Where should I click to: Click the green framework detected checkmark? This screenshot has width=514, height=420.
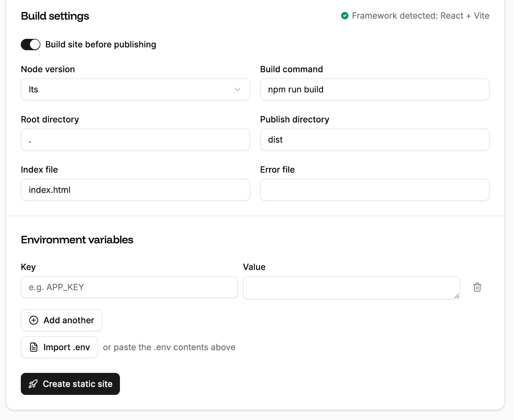[x=345, y=15]
